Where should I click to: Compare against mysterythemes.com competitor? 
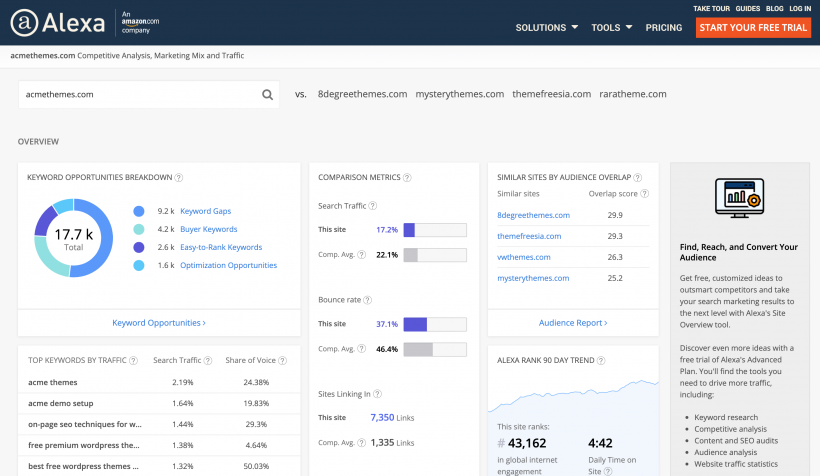tap(460, 95)
